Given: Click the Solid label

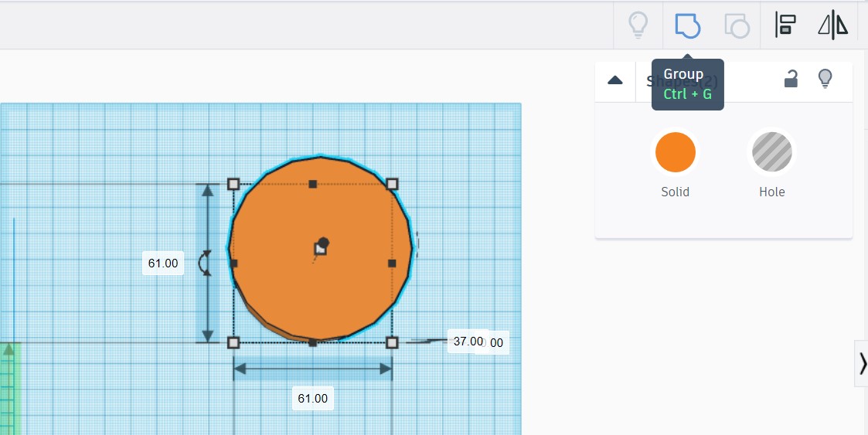Looking at the screenshot, I should tap(676, 192).
